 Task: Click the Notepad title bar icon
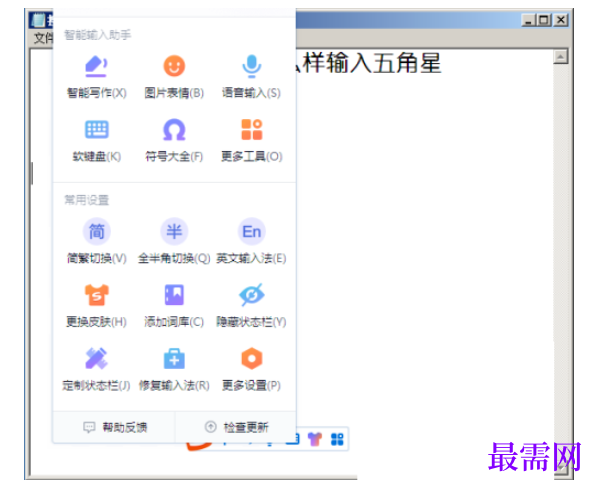[x=38, y=20]
